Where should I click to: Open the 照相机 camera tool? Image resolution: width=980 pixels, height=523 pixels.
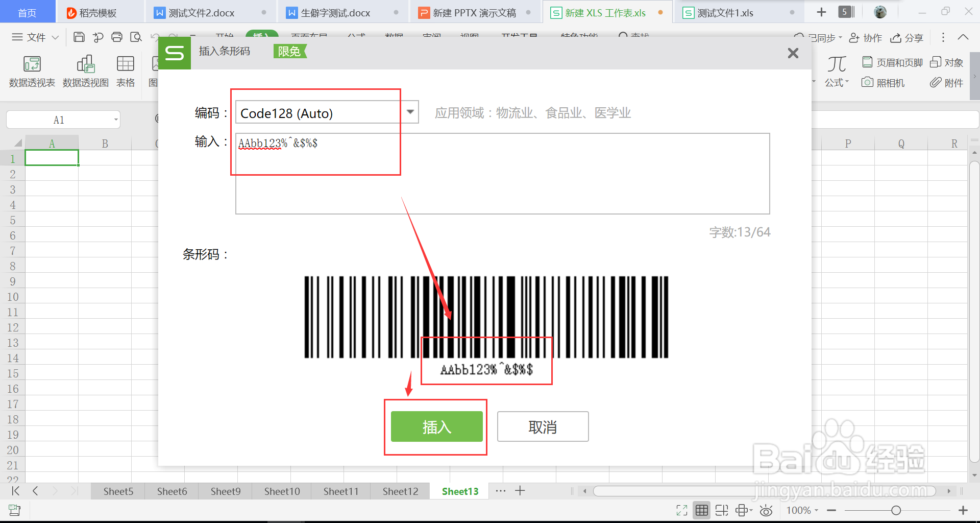coord(883,82)
